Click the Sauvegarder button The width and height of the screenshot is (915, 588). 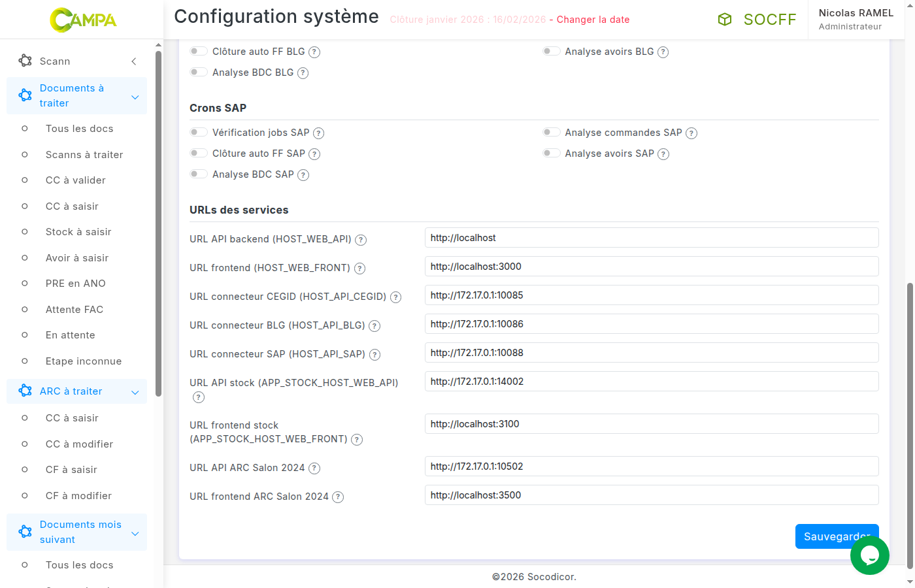[x=837, y=536]
